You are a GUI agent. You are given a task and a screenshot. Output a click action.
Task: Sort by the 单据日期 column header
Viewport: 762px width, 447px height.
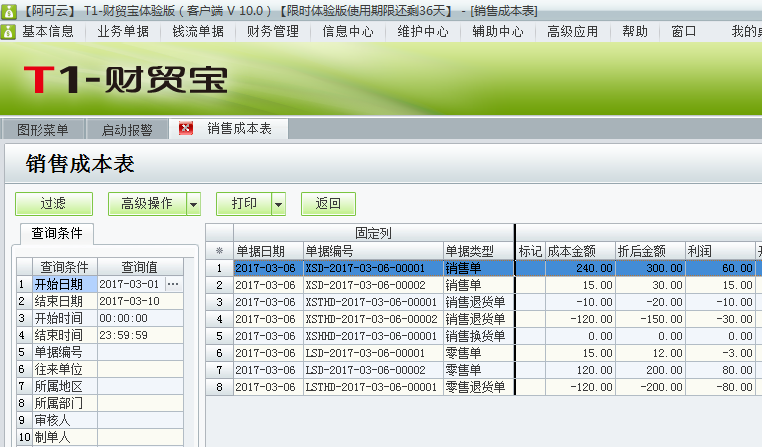(268, 251)
